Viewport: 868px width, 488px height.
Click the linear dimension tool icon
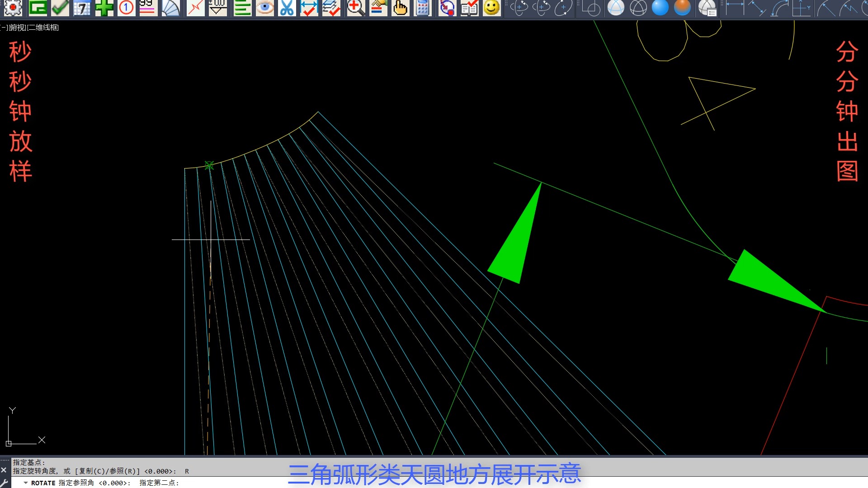735,8
